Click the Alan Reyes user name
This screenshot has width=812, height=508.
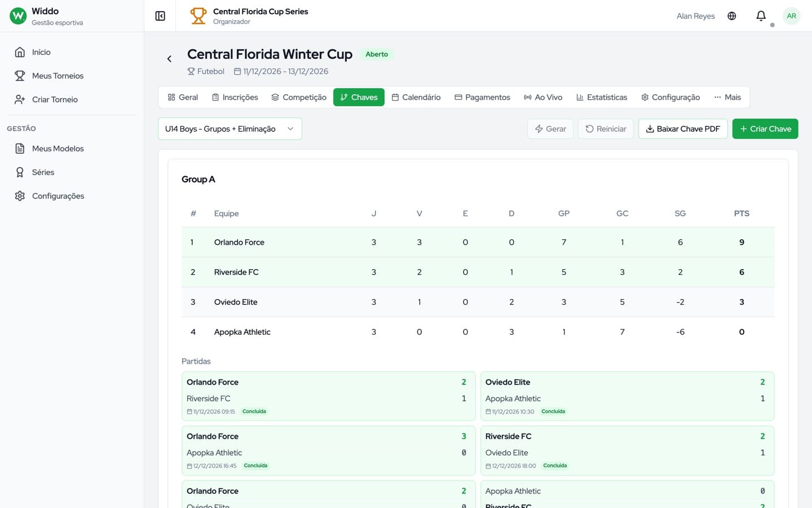(x=695, y=16)
